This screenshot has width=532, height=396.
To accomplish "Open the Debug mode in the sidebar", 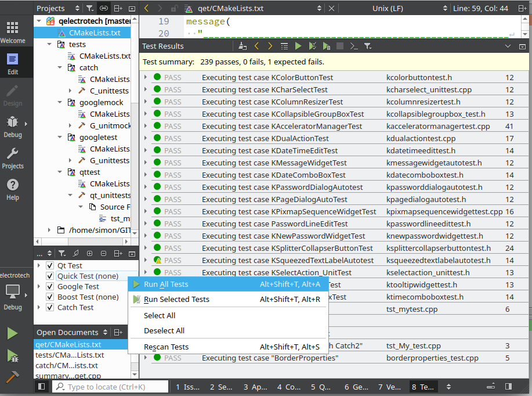I will [13, 126].
